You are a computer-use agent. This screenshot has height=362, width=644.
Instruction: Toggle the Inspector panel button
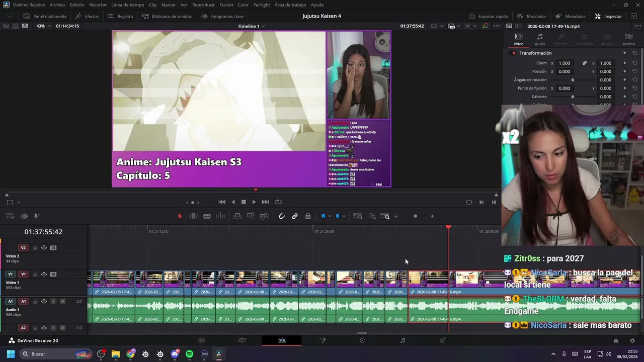(608, 16)
